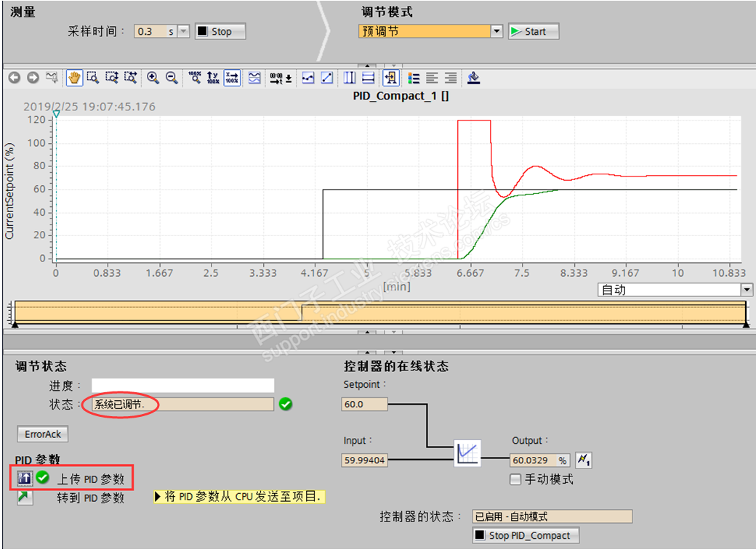Click the zoom in magnifier
The image size is (756, 552).
pyautogui.click(x=153, y=78)
